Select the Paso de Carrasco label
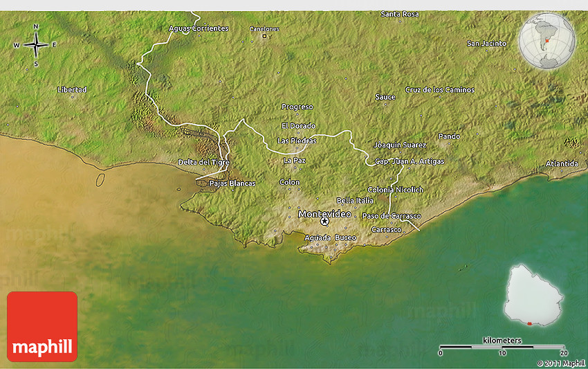Viewport: 588px width, 369px height. pyautogui.click(x=392, y=216)
